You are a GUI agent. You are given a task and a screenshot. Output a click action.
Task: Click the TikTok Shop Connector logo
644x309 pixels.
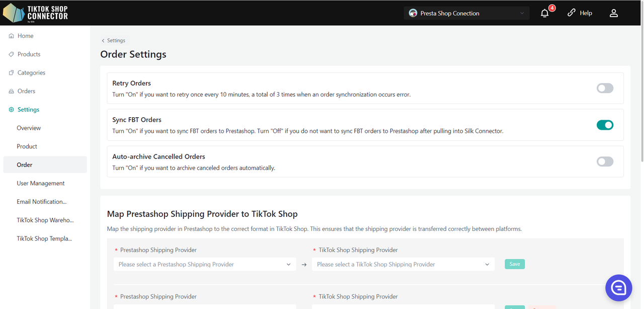point(35,13)
